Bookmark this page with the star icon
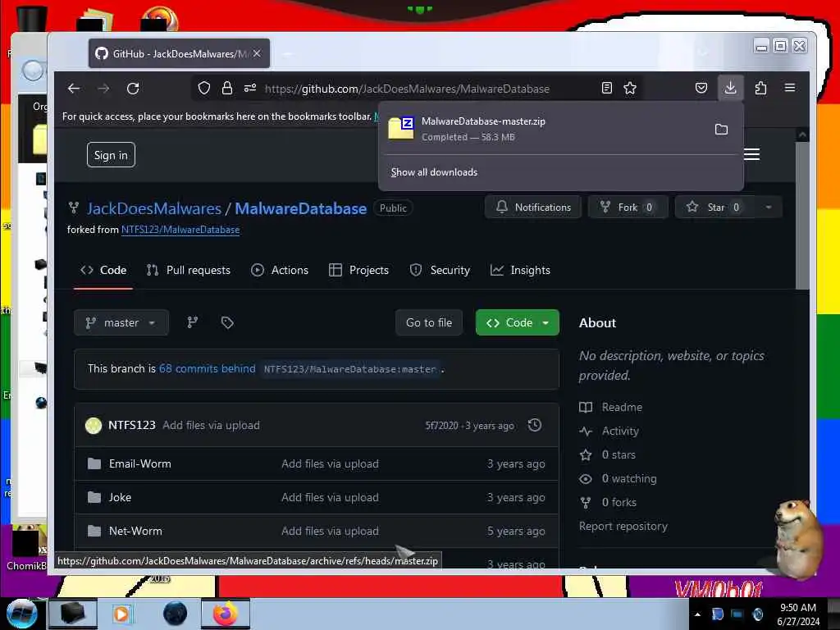Viewport: 840px width, 630px height. 630,88
